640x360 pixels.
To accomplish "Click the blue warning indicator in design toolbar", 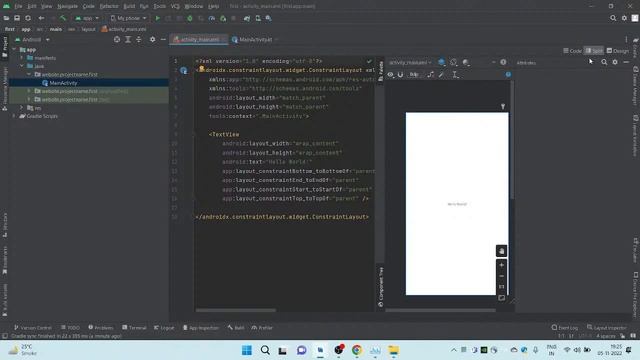I will pos(508,75).
